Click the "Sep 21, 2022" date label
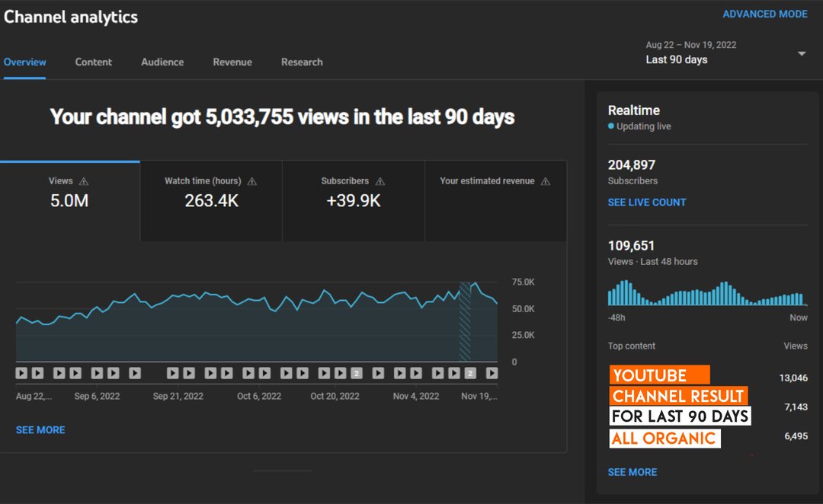 (178, 397)
